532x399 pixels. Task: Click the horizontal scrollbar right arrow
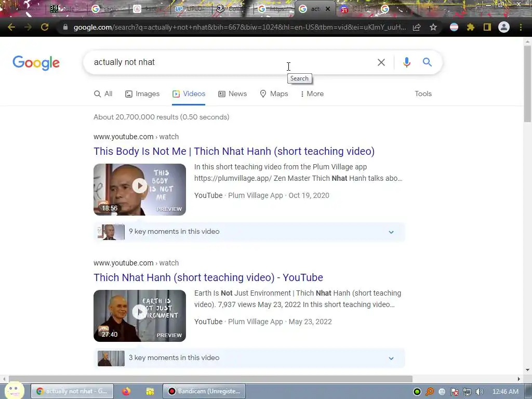[519, 379]
